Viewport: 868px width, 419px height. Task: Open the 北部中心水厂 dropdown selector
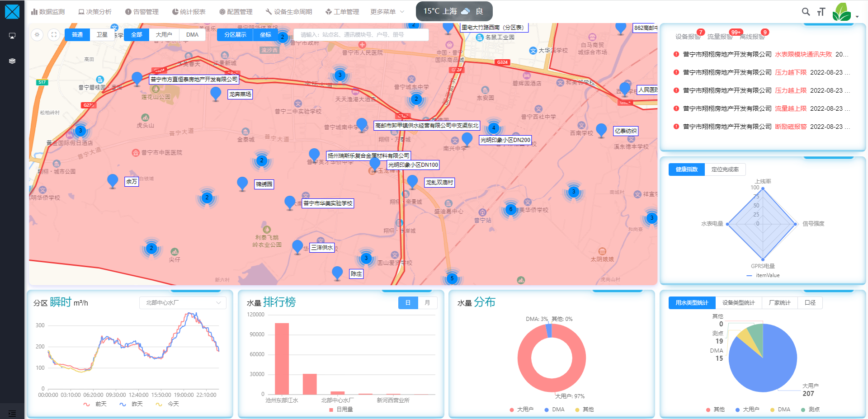[183, 303]
